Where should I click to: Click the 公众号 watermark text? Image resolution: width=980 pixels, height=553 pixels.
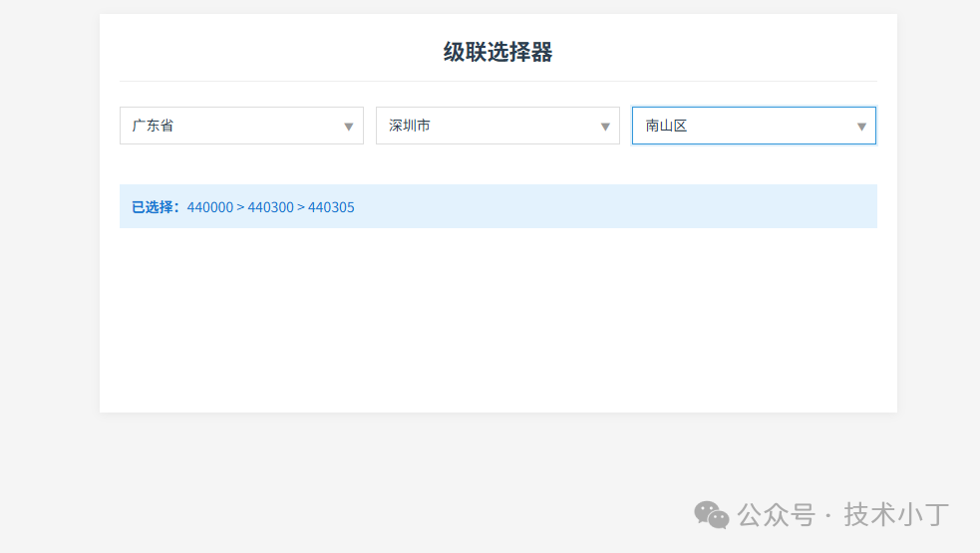click(x=776, y=514)
